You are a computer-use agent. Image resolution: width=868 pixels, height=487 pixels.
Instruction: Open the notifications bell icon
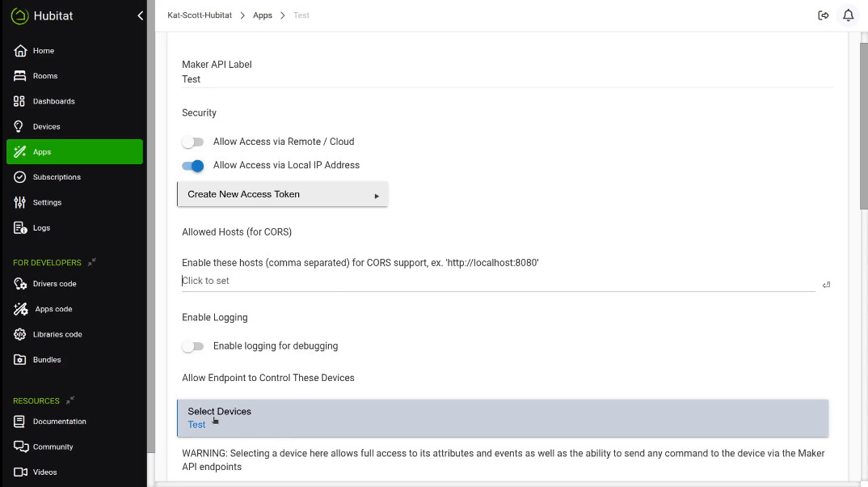click(x=848, y=15)
